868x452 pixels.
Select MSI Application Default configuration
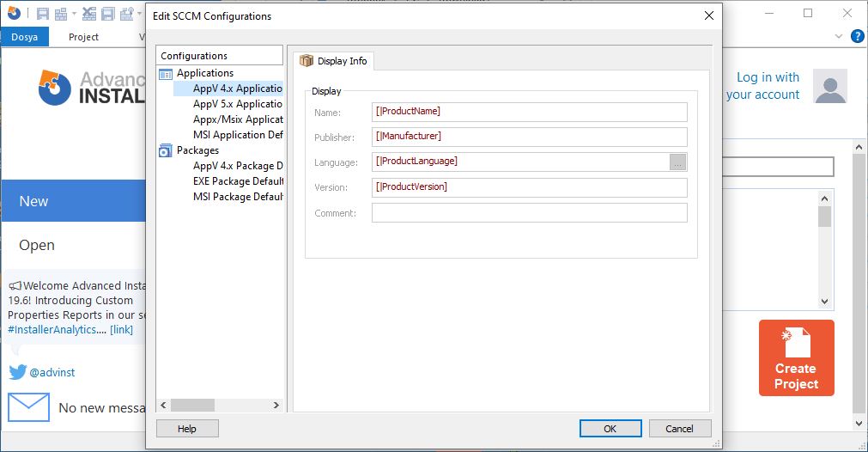click(238, 135)
